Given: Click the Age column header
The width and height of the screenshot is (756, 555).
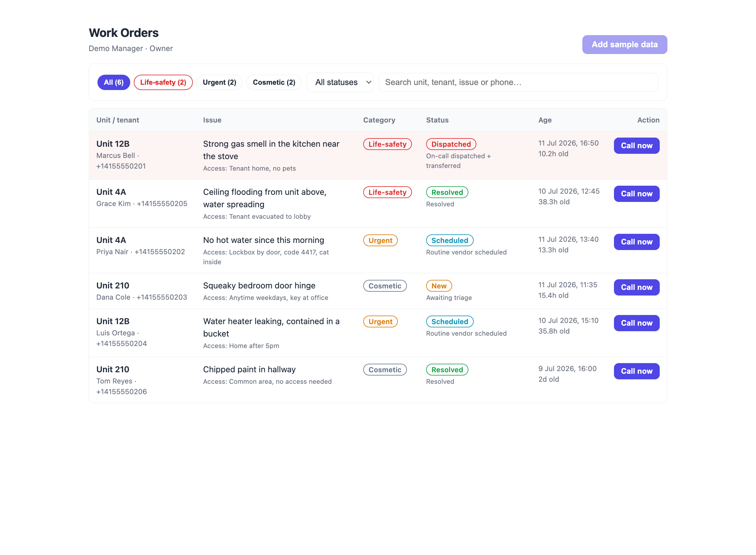Looking at the screenshot, I should pos(545,120).
